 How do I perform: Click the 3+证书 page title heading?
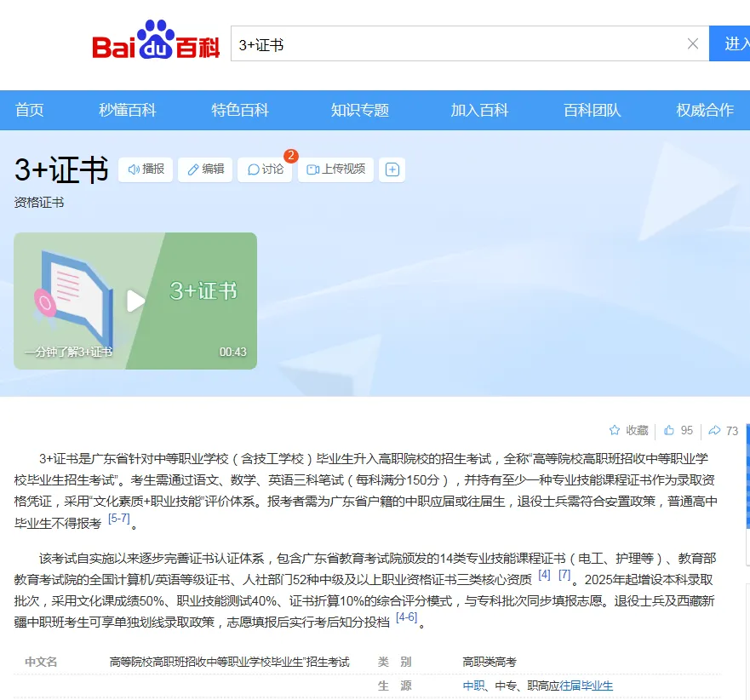61,169
